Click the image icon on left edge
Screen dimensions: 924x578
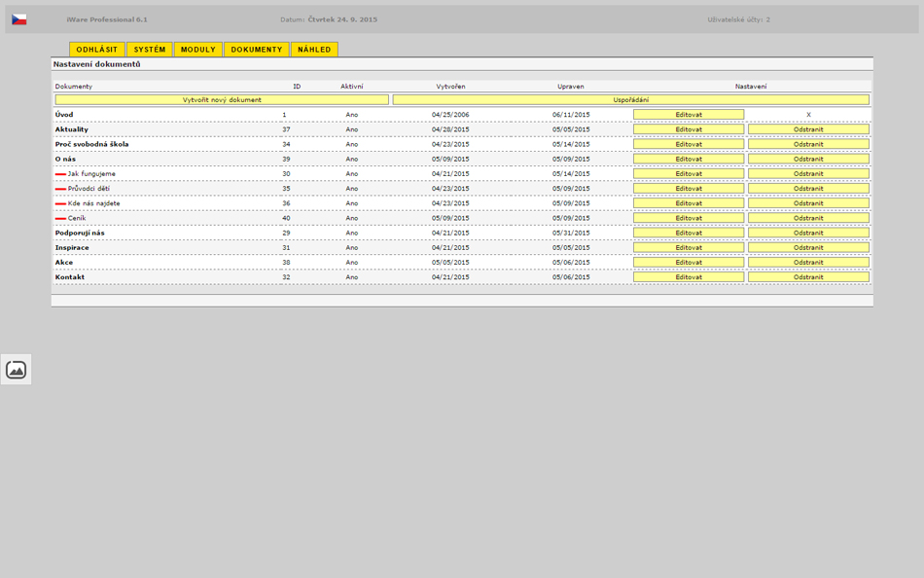point(16,370)
